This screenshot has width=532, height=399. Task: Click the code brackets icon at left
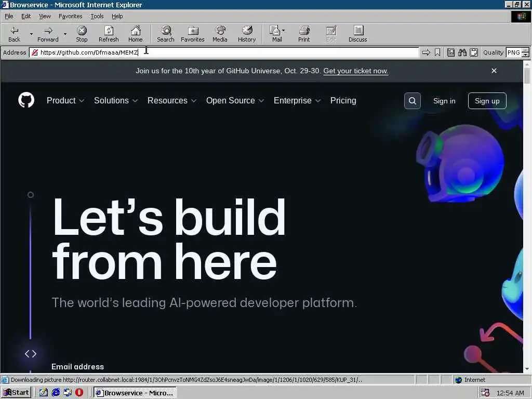point(31,353)
